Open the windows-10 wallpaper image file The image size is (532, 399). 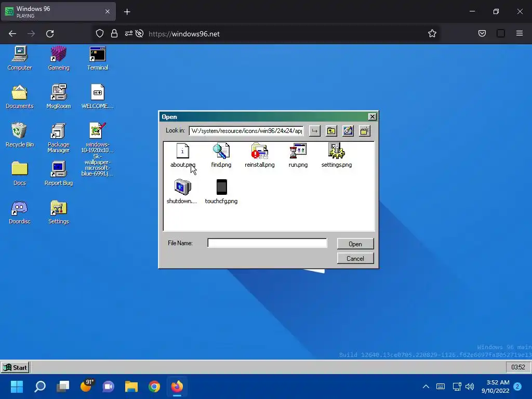pyautogui.click(x=98, y=149)
